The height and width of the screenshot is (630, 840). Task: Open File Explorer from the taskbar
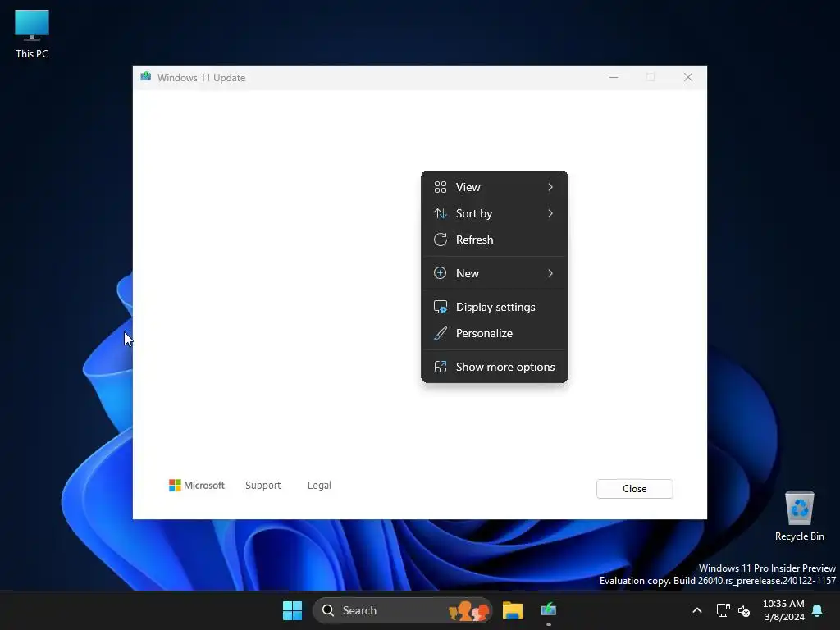(x=513, y=610)
